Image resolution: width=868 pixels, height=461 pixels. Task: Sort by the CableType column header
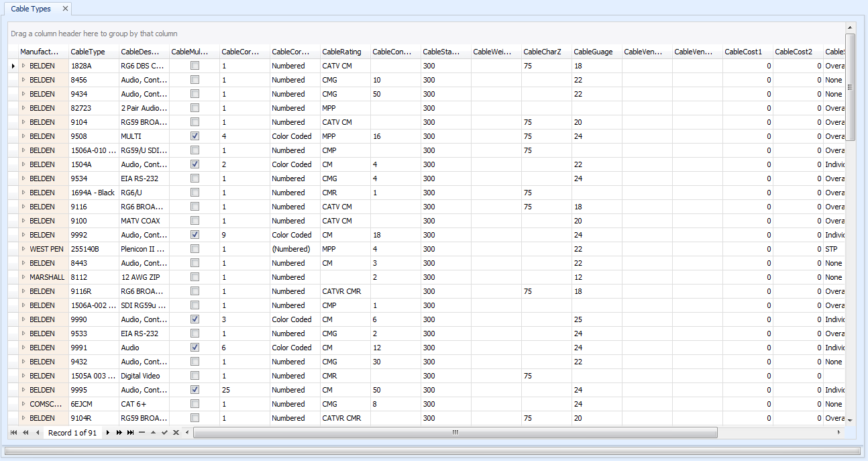pyautogui.click(x=94, y=52)
